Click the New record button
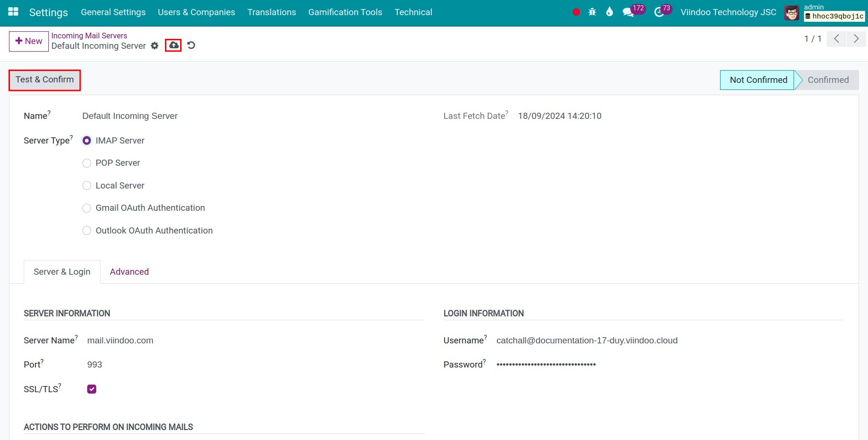868x440 pixels. click(29, 41)
